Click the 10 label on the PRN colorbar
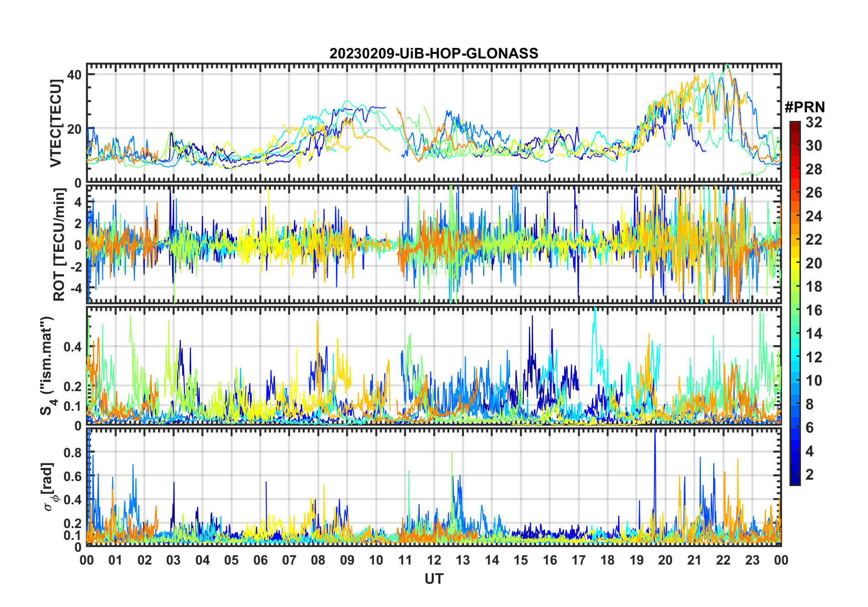 pyautogui.click(x=814, y=381)
